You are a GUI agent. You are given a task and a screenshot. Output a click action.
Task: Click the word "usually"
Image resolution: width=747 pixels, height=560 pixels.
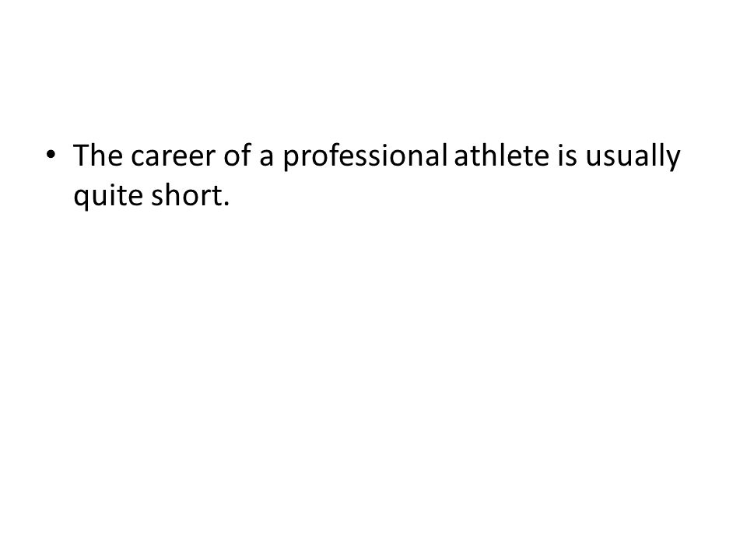633,156
